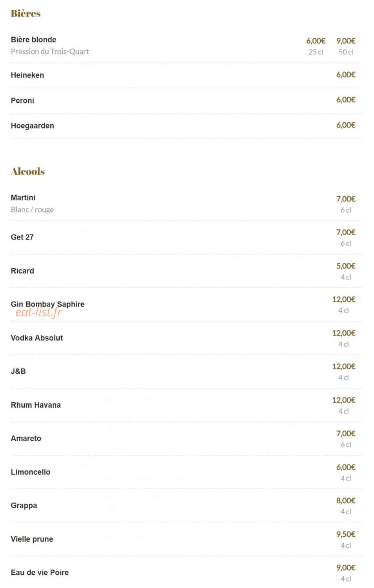This screenshot has width=374, height=588.
Task: Select the Limoncello item
Action: (30, 472)
